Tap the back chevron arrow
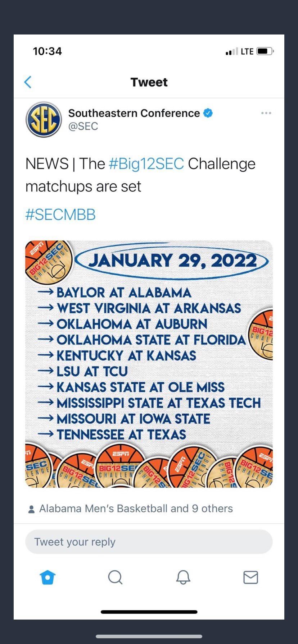The image size is (298, 644). click(x=28, y=82)
